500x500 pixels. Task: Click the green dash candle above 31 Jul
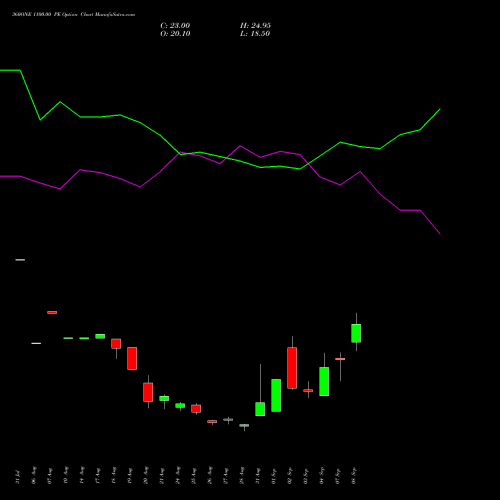pos(20,260)
